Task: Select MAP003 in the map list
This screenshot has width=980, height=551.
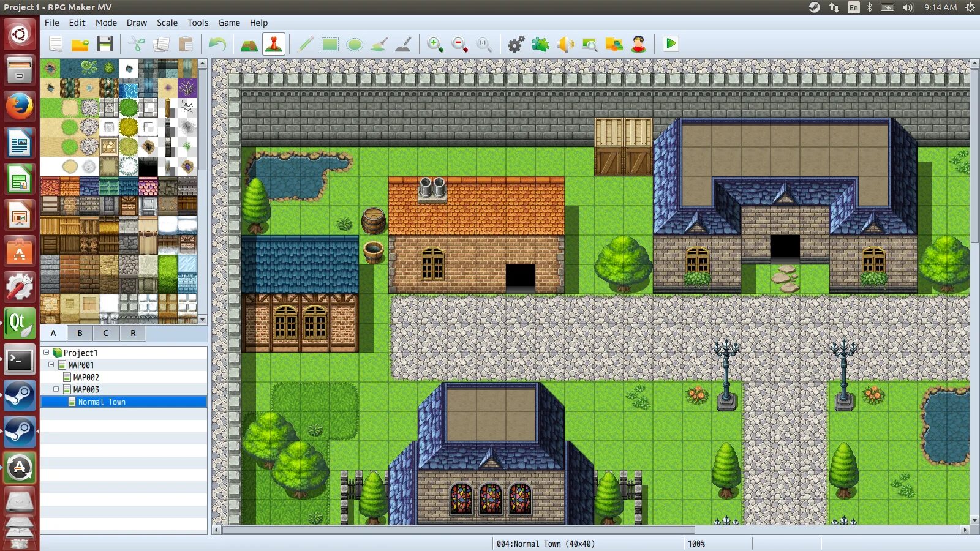Action: tap(86, 389)
